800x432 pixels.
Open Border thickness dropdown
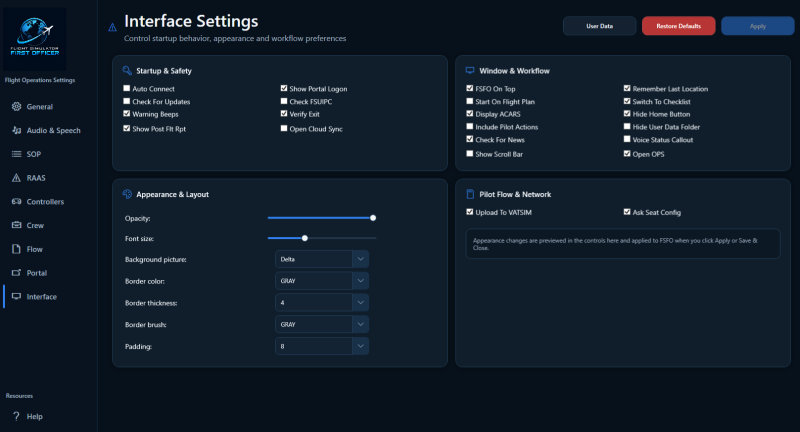click(x=322, y=302)
